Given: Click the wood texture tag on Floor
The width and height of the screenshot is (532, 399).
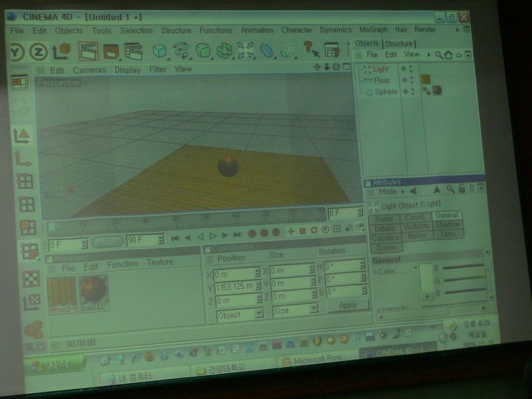Looking at the screenshot, I should pos(426,79).
